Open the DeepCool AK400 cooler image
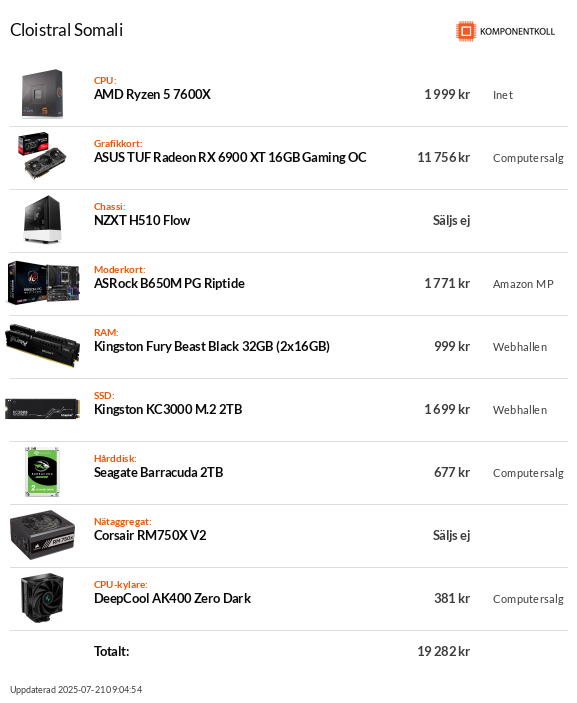The image size is (577, 703). 42,598
